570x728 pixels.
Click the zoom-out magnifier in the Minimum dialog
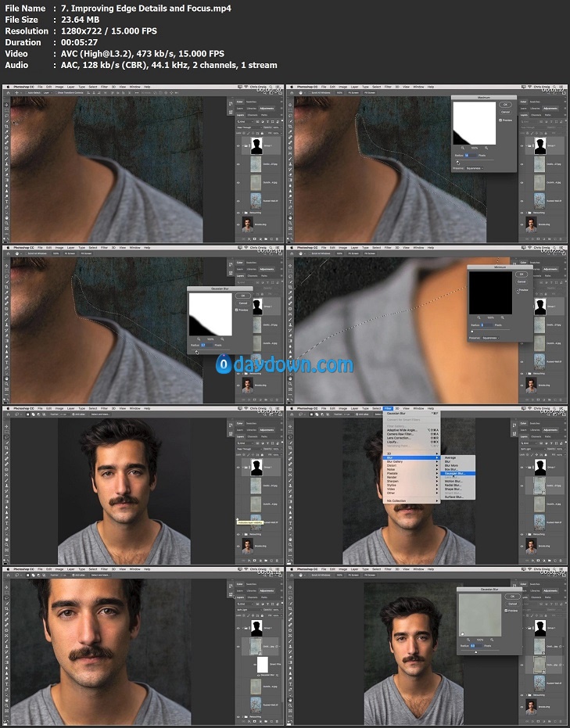(x=478, y=318)
